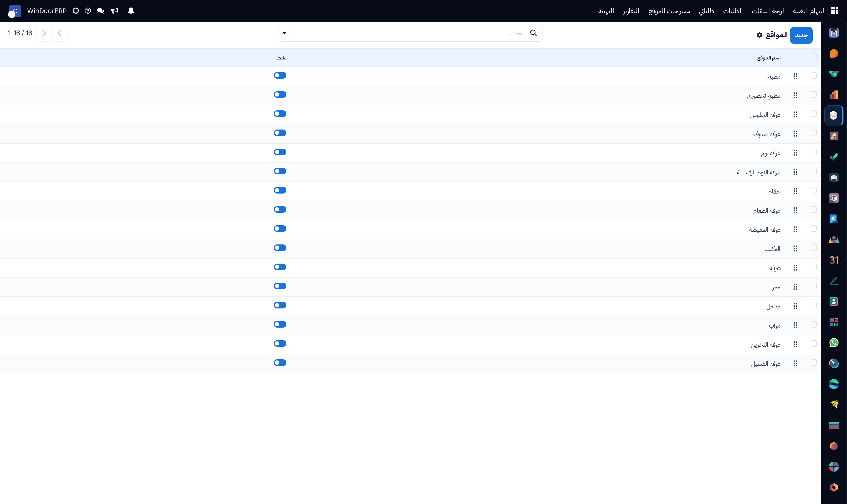847x504 pixels.
Task: Select the مطبخ تحضيري row checkbox
Action: (813, 94)
